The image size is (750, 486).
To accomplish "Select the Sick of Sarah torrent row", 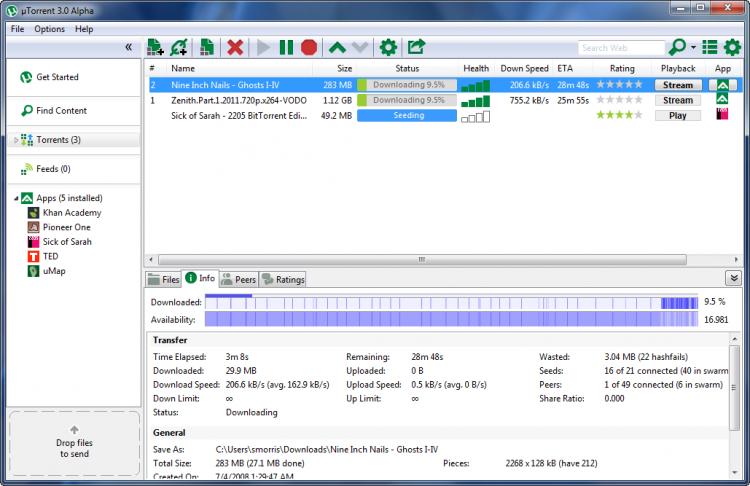I will tap(445, 115).
